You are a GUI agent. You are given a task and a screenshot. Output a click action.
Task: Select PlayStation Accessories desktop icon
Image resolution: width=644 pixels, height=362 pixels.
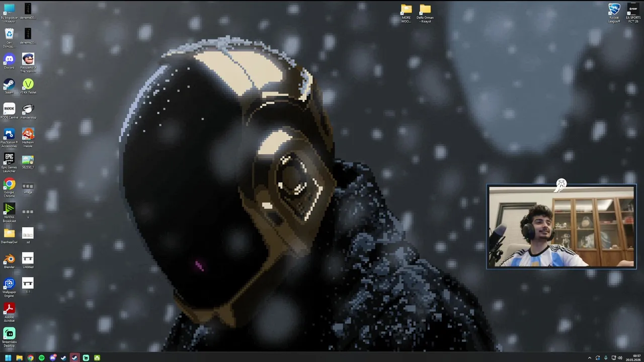(x=9, y=138)
